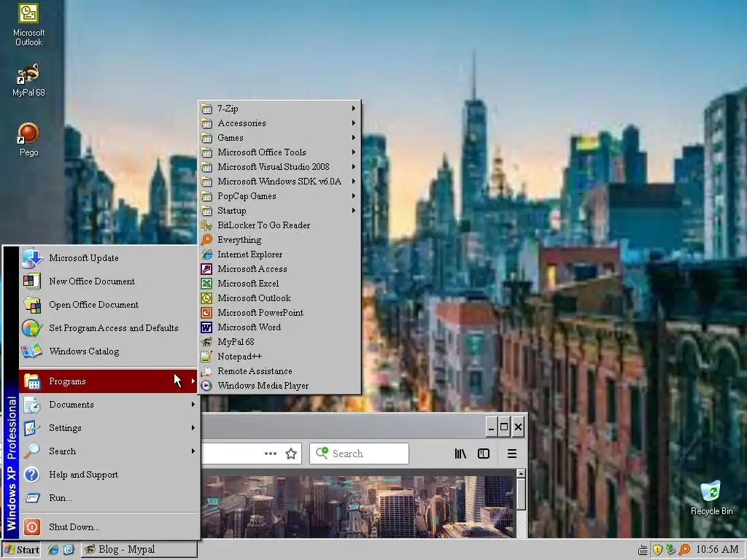
Task: Click New Office Document icon
Action: tap(32, 281)
